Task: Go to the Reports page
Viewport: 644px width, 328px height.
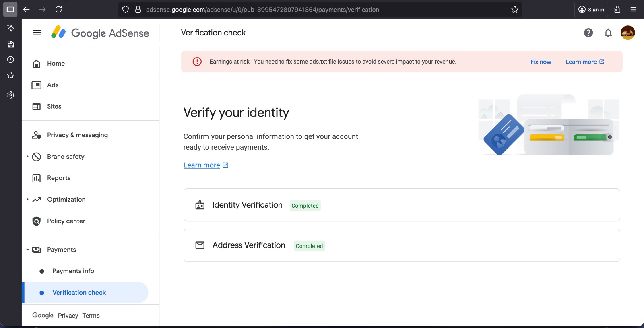Action: point(59,178)
